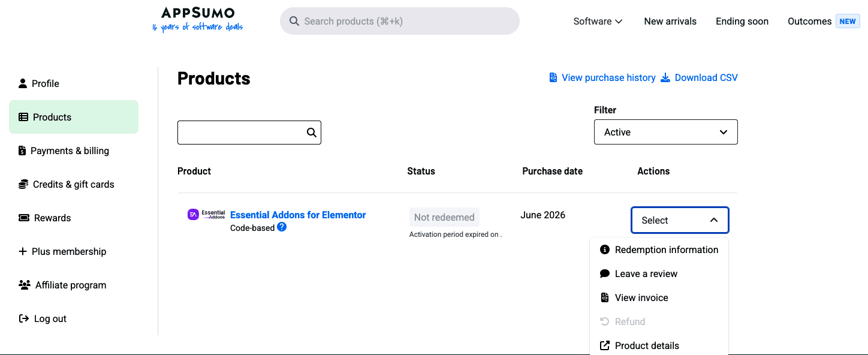Click the Not redeemed status badge
This screenshot has width=868, height=355.
444,217
